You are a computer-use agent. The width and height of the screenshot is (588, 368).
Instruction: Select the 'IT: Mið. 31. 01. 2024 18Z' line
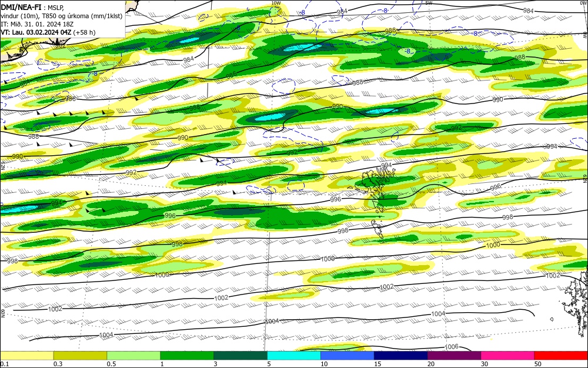click(x=37, y=24)
